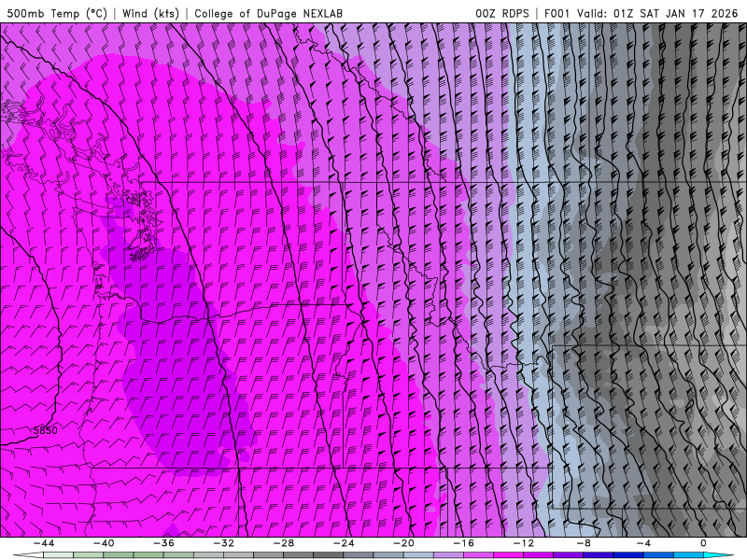Click the '-16' color scale label

(463, 543)
